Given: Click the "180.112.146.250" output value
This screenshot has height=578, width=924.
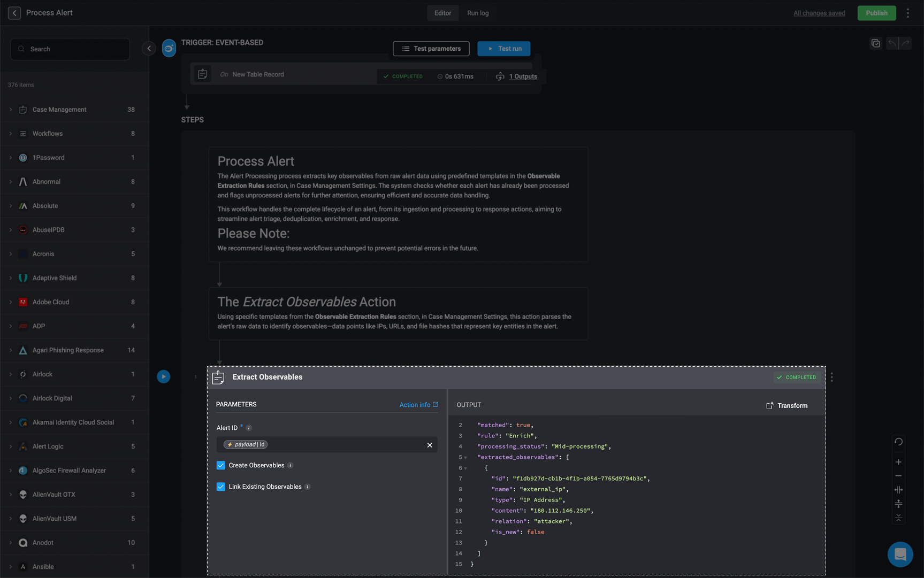Looking at the screenshot, I should click(x=560, y=511).
